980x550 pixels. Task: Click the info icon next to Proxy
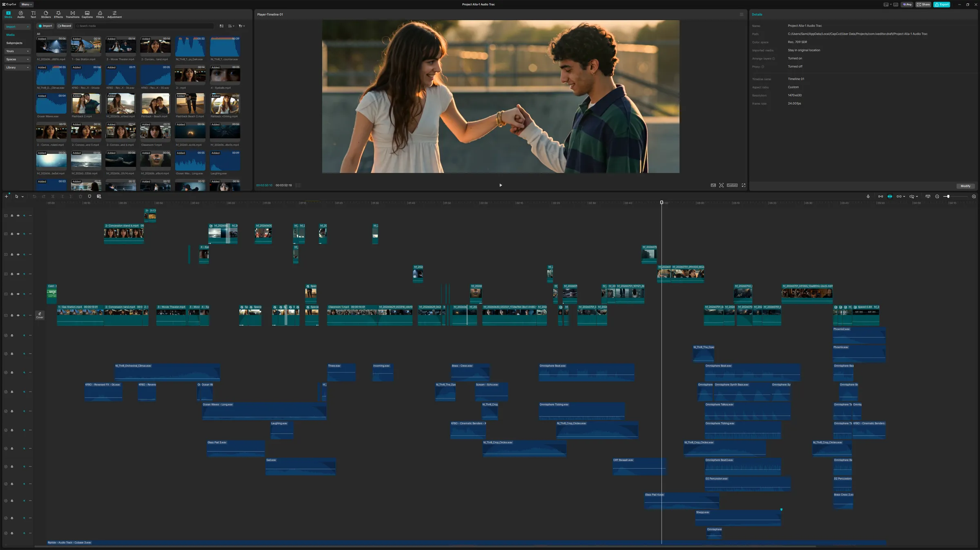click(763, 67)
